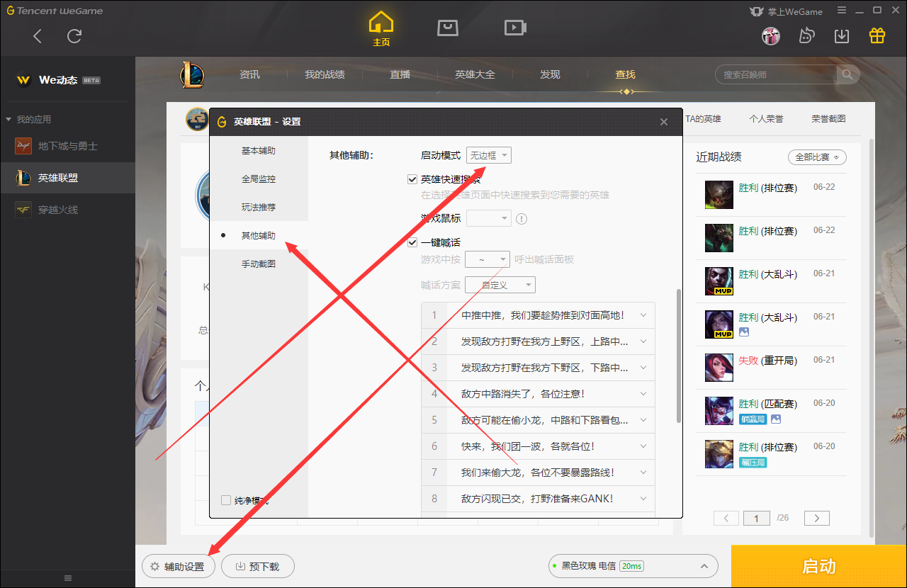Go to previous page of match history
907x588 pixels.
pos(726,519)
